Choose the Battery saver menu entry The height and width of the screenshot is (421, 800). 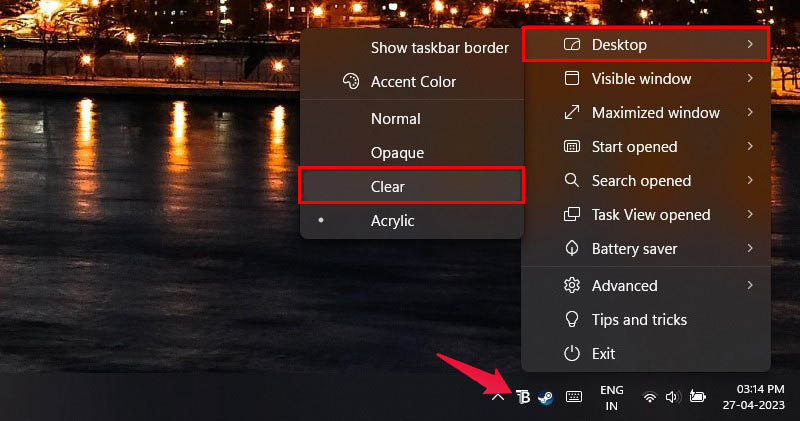(646, 248)
